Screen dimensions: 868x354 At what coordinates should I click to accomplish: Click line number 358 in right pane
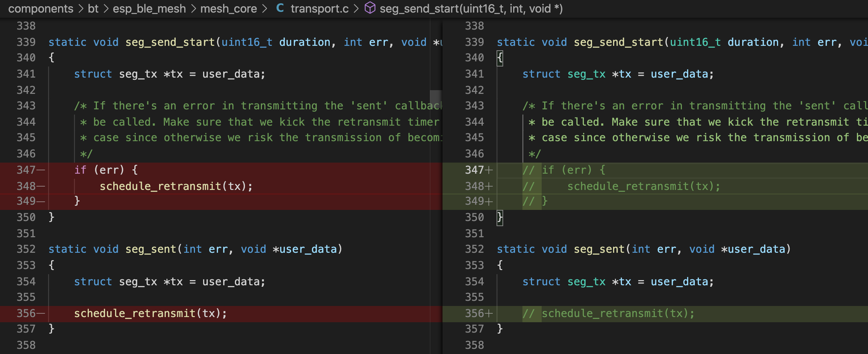[x=475, y=345]
